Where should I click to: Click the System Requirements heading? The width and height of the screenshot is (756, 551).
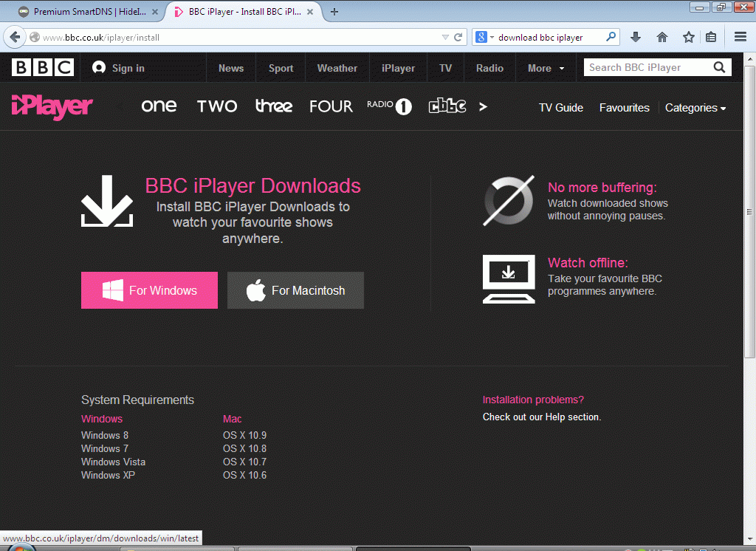click(x=137, y=400)
